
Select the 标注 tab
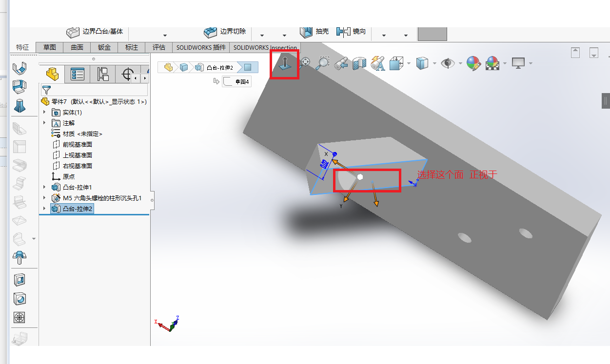(x=132, y=47)
